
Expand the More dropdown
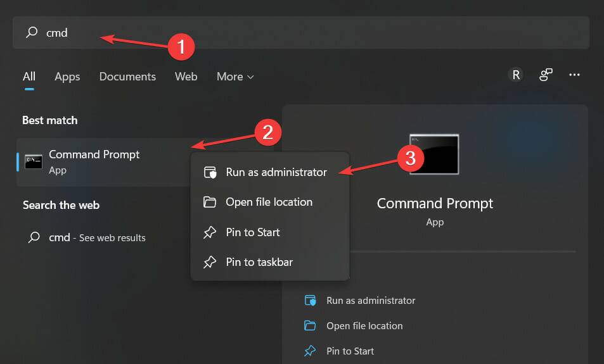click(235, 77)
